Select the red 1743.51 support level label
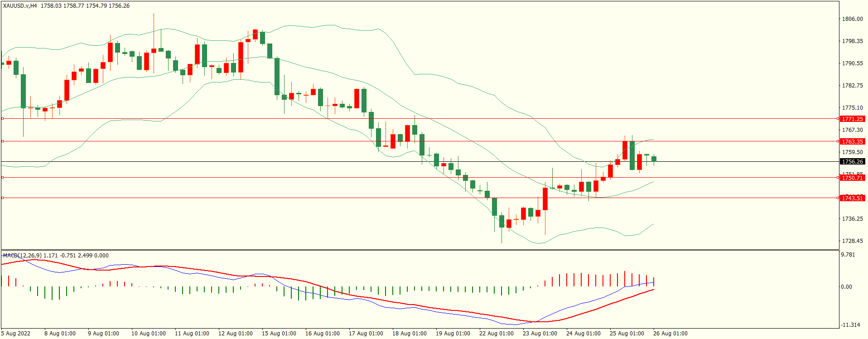868x339 pixels. 852,198
